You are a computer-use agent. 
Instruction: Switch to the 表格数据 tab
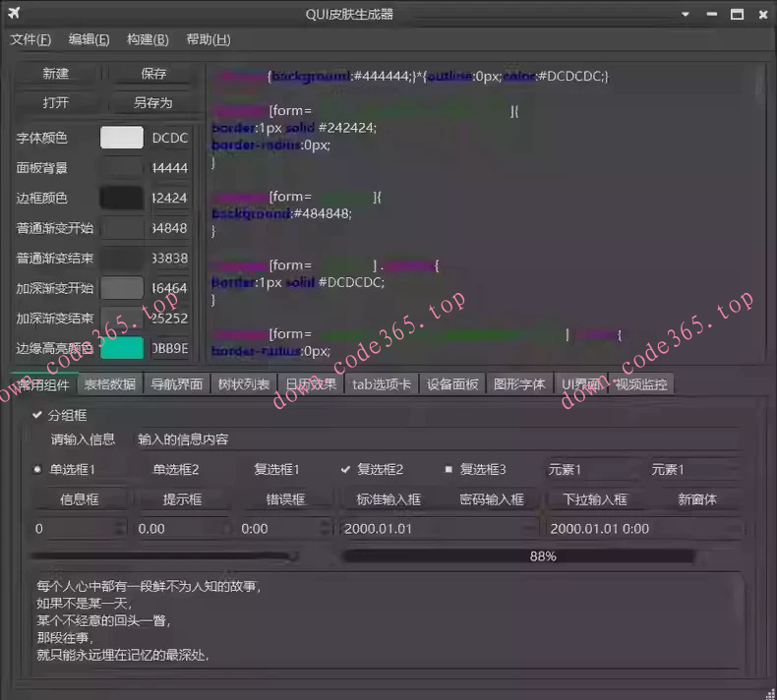pos(110,384)
